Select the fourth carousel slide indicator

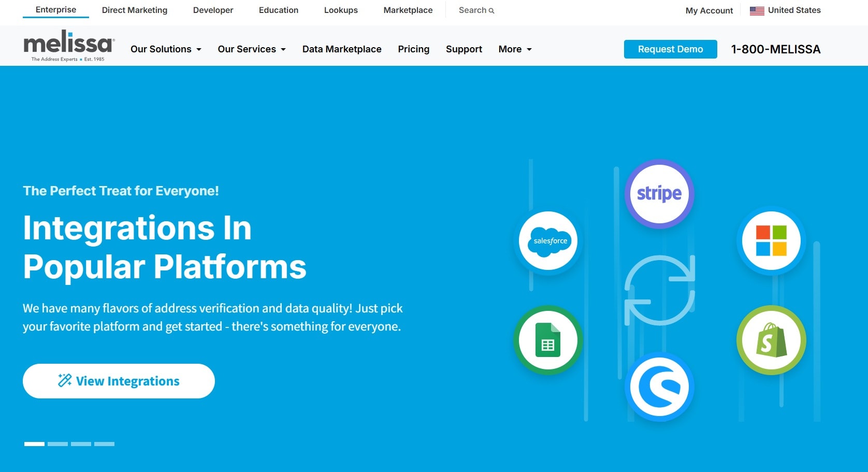tap(104, 444)
